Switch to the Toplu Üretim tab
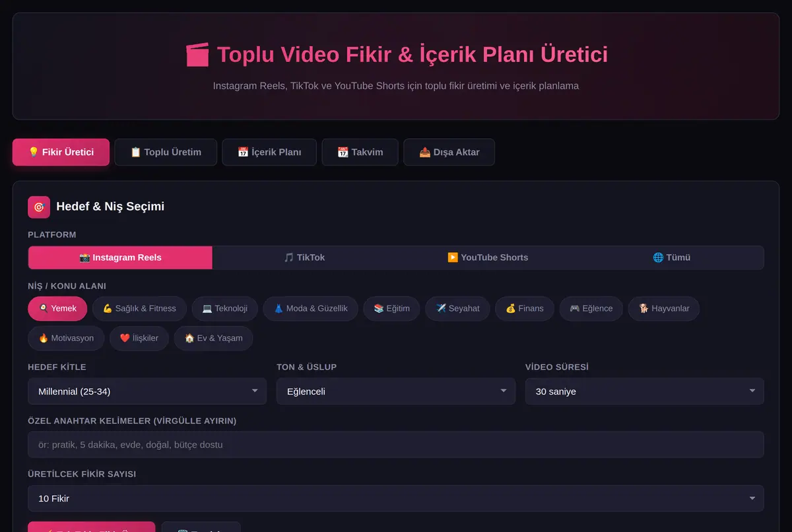Viewport: 792px width, 532px height. [x=166, y=152]
